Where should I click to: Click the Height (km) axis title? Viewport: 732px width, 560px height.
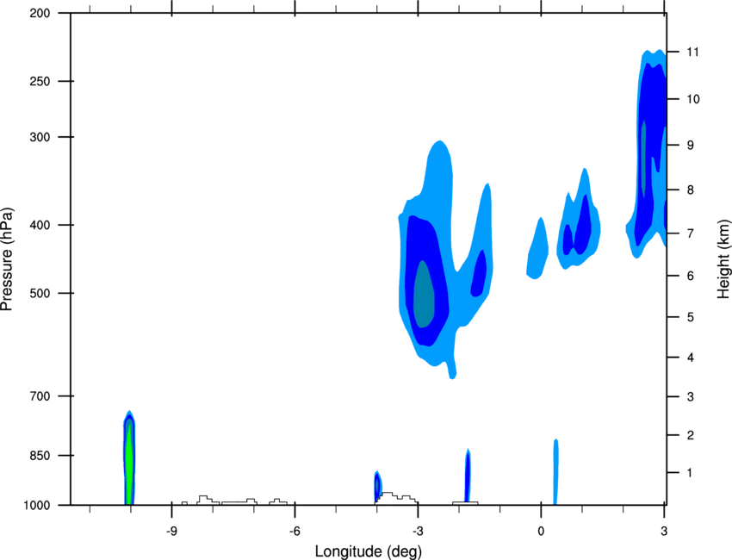[x=723, y=258]
